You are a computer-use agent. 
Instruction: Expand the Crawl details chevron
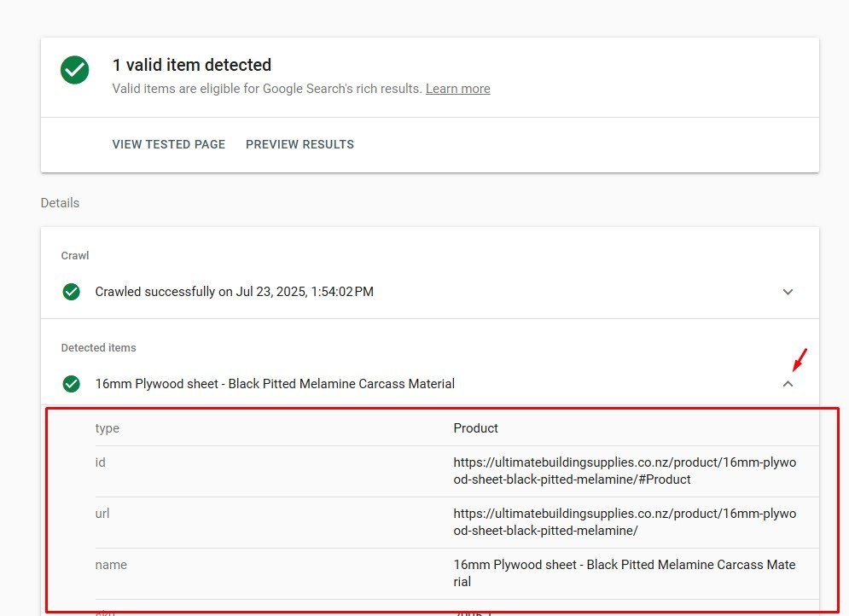[788, 292]
